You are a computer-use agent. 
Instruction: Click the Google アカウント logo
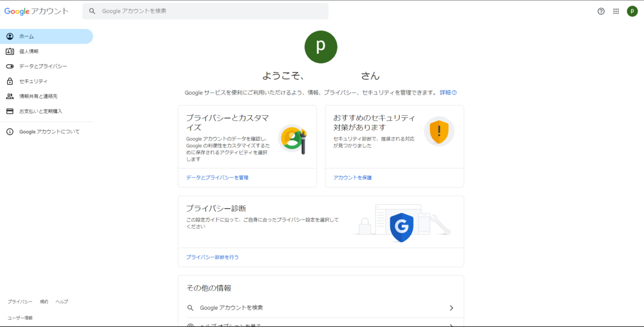tap(36, 11)
